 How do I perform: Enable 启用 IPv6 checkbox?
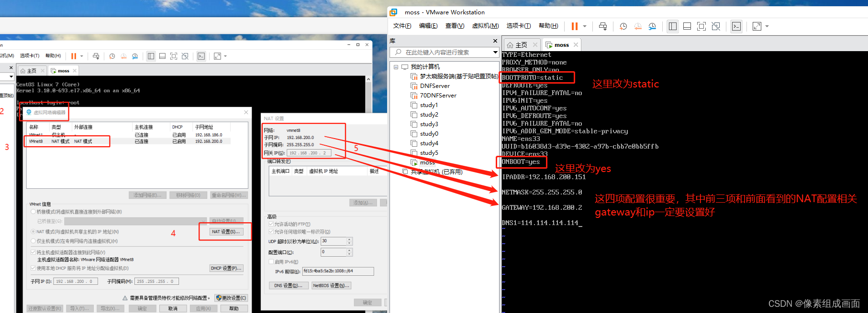click(x=271, y=262)
